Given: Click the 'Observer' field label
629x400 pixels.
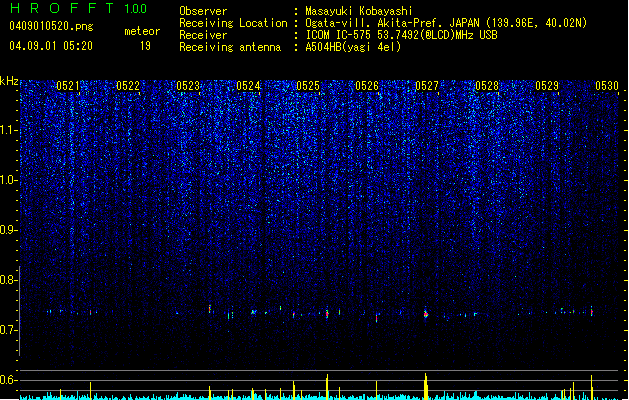Looking at the screenshot, I should [x=203, y=11].
